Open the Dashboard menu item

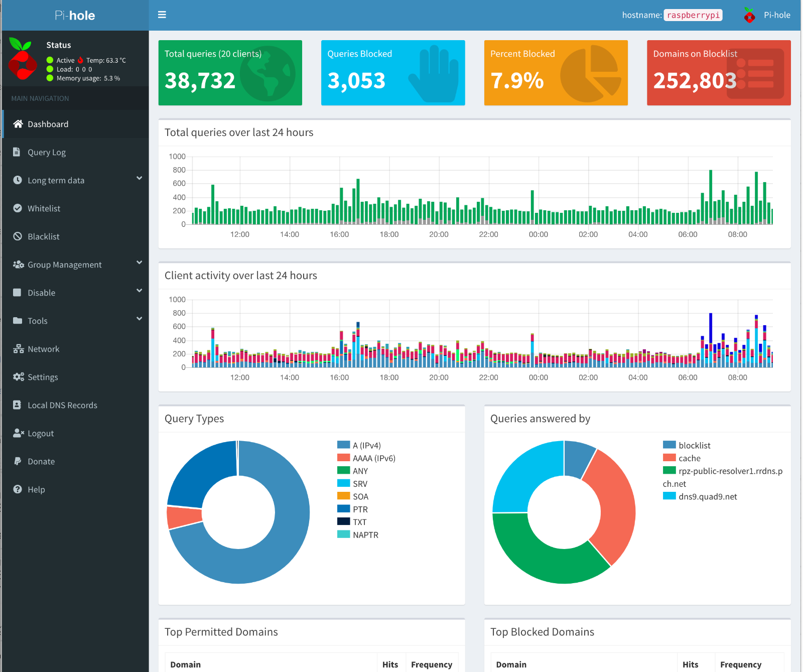(x=75, y=124)
